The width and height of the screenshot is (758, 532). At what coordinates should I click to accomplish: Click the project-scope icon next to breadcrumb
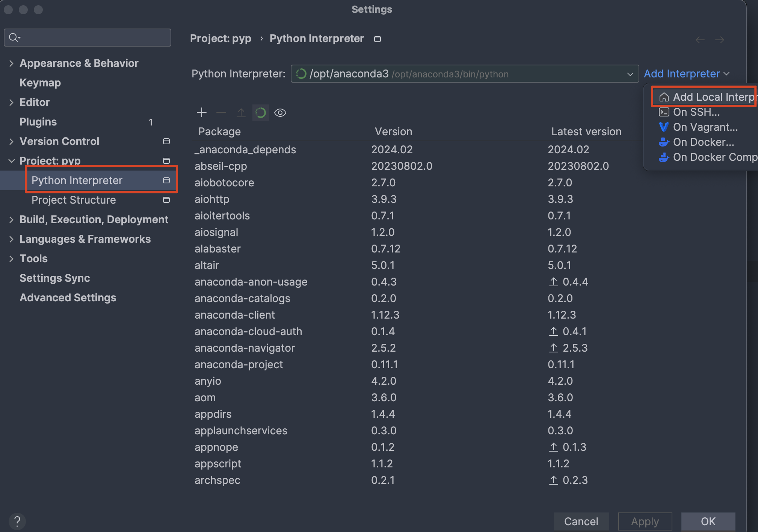[x=377, y=39]
